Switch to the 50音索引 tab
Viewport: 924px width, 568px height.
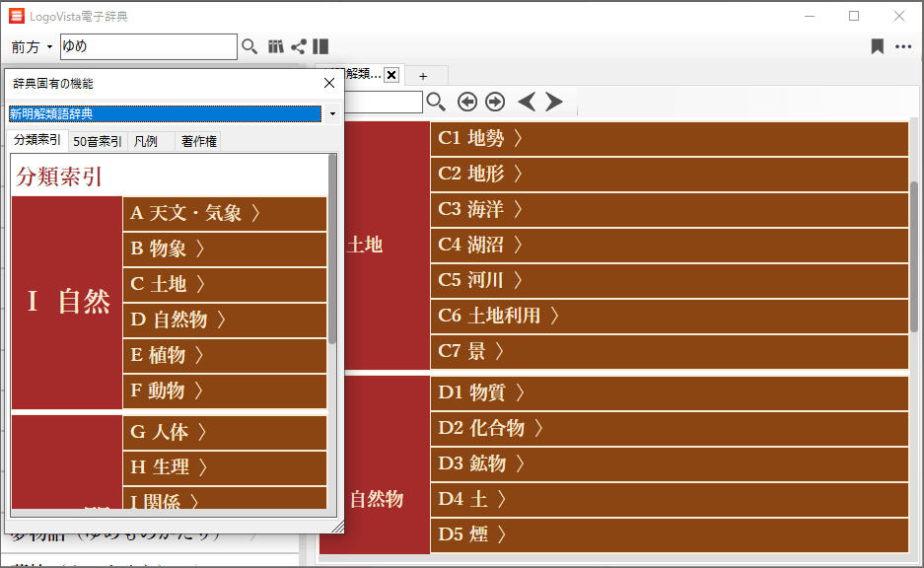pos(98,141)
